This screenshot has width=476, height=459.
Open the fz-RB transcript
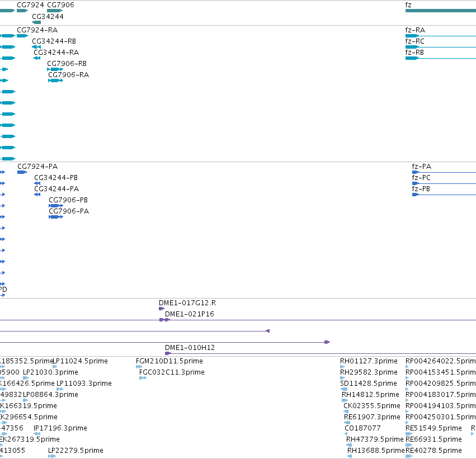pos(414,53)
